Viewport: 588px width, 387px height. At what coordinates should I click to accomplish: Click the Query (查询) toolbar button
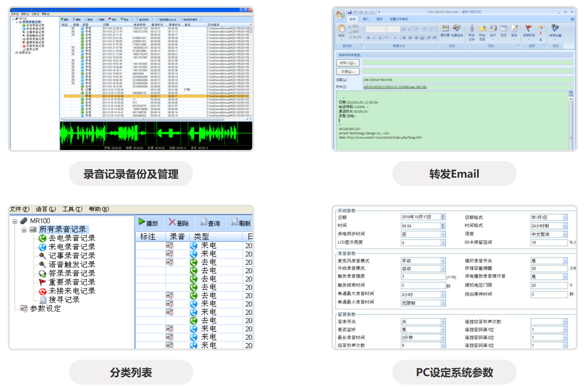pyautogui.click(x=210, y=222)
